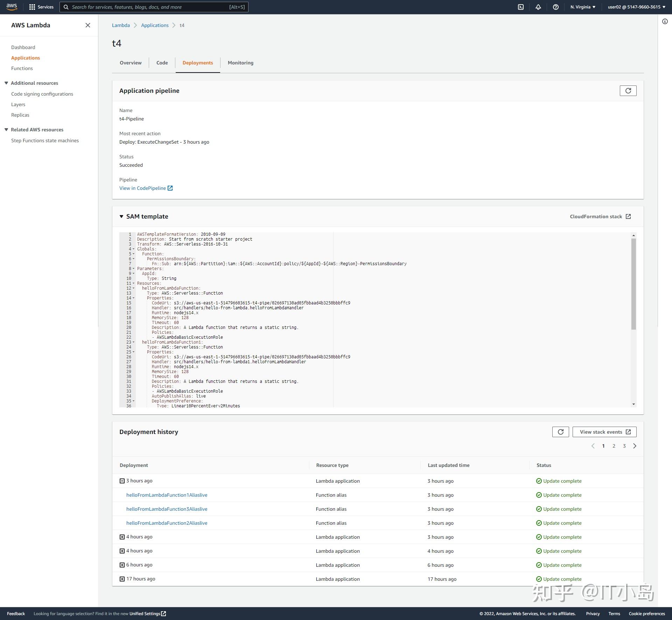Expand the N. Virginia region dropdown

click(x=582, y=7)
